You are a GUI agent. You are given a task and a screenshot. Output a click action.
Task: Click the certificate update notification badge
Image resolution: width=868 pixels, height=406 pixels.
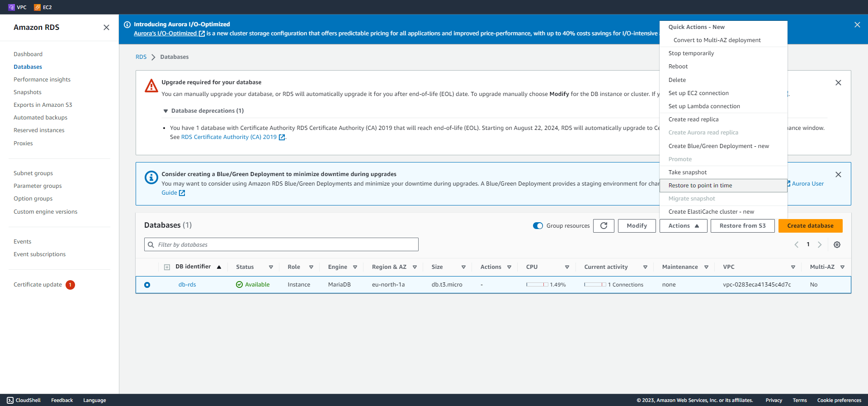70,285
